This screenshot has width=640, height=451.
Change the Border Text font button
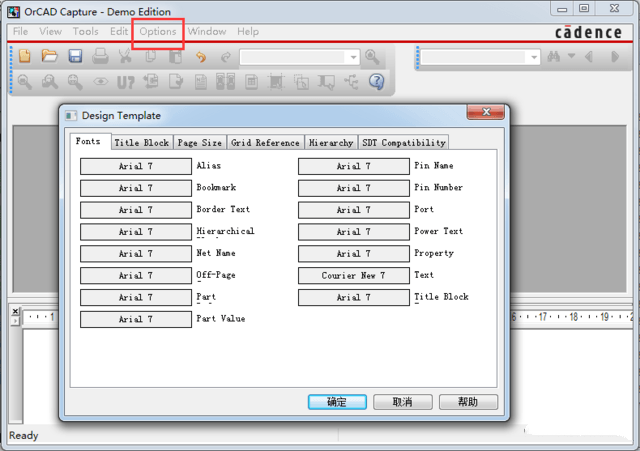point(136,210)
